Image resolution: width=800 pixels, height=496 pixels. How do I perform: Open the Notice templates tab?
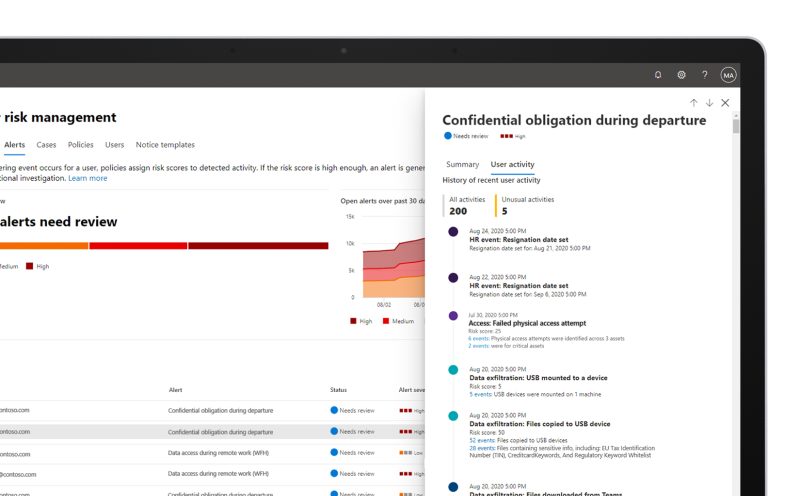165,145
